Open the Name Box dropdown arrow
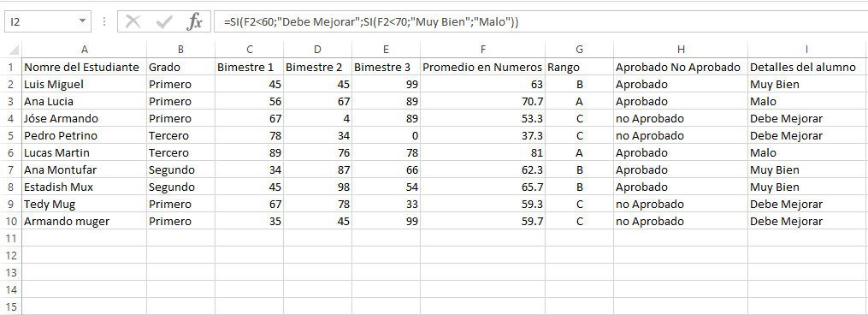The image size is (868, 315). click(82, 21)
